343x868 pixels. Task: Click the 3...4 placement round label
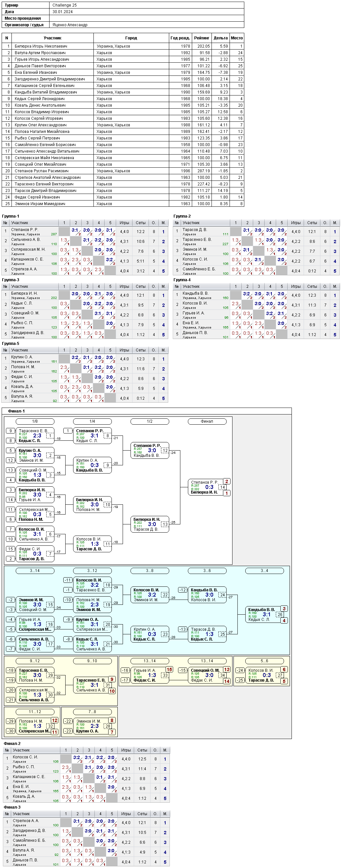click(x=265, y=570)
